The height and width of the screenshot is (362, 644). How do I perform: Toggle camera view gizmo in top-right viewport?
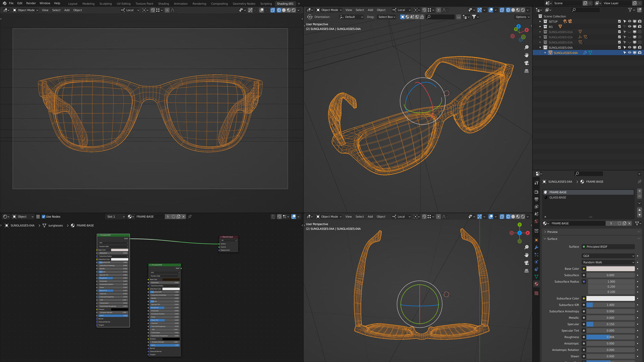tap(527, 63)
